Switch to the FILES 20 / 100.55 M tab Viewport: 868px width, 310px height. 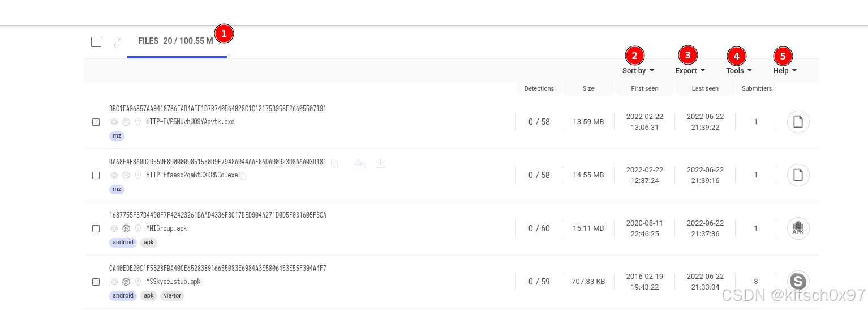coord(176,41)
